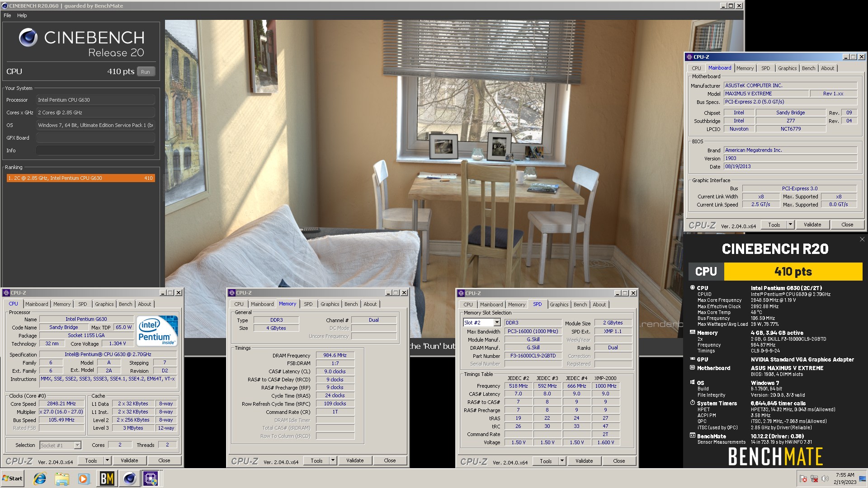The image size is (868, 488).
Task: Click Command Rate 1T value
Action: pos(335,412)
